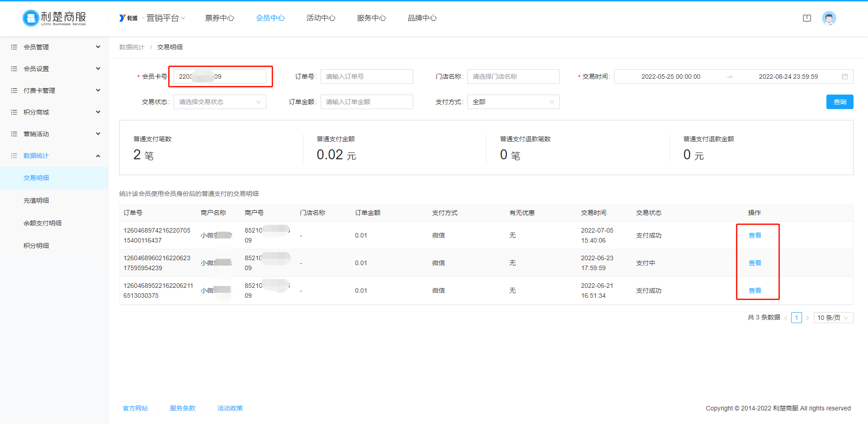Screen dimensions: 868x424
Task: Open 官方网站 footer link
Action: pos(136,408)
